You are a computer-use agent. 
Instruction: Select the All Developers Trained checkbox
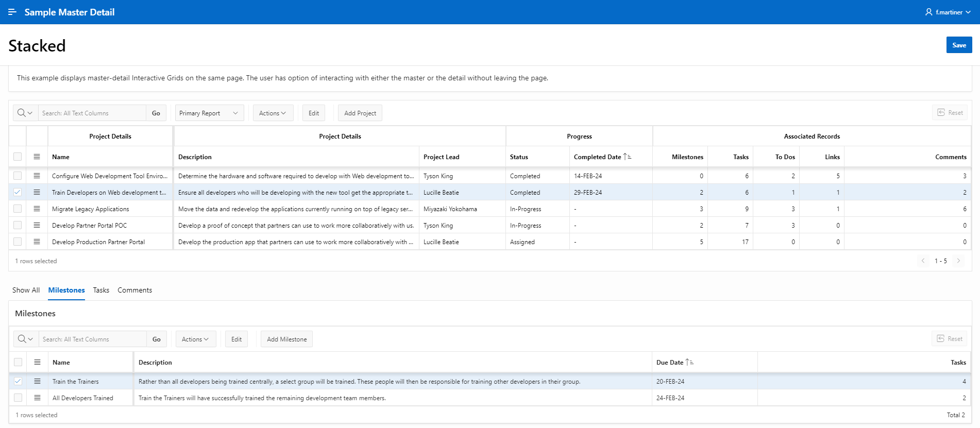click(x=18, y=398)
